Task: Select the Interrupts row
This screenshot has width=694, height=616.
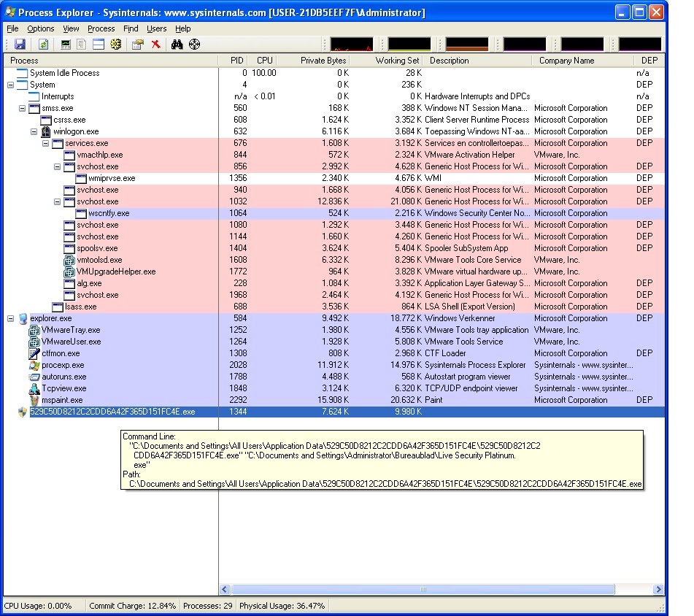Action: pos(334,96)
